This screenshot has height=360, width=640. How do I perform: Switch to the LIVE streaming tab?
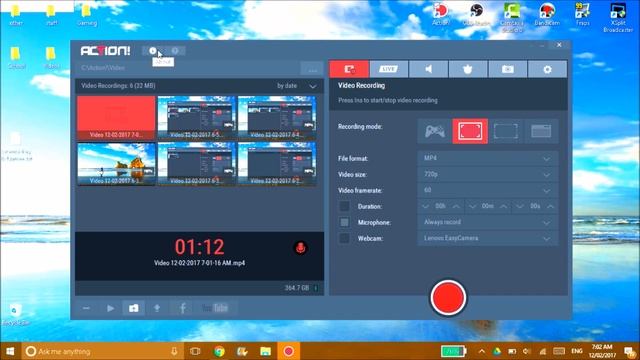[389, 69]
